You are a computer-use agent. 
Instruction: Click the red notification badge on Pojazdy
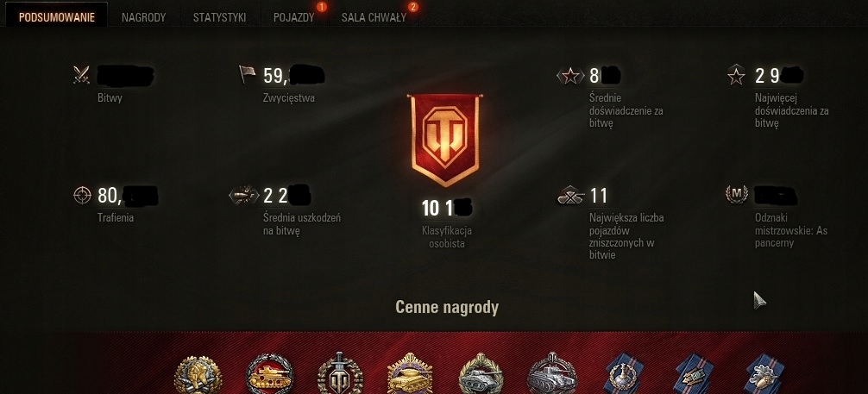(x=322, y=7)
